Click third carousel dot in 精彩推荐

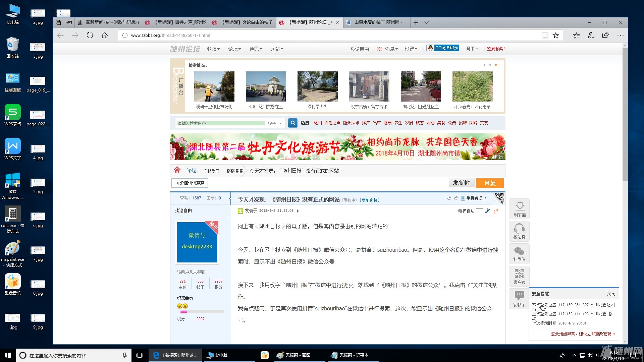[x=496, y=65]
